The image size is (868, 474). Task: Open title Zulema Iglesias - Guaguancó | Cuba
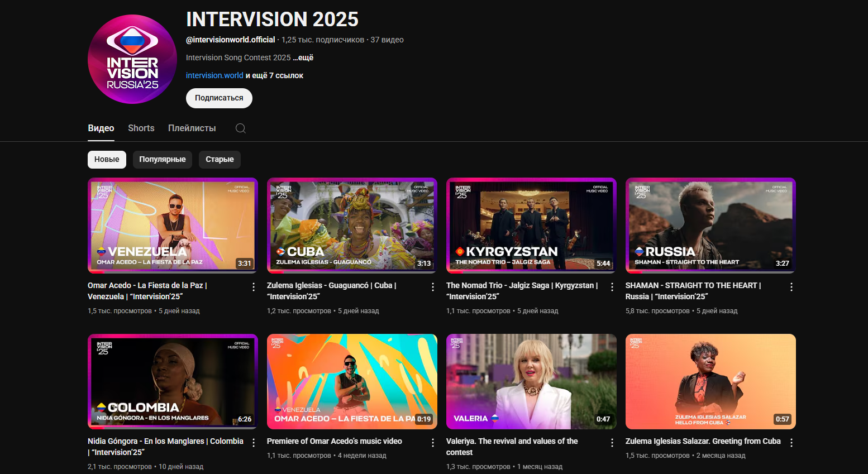pyautogui.click(x=332, y=291)
